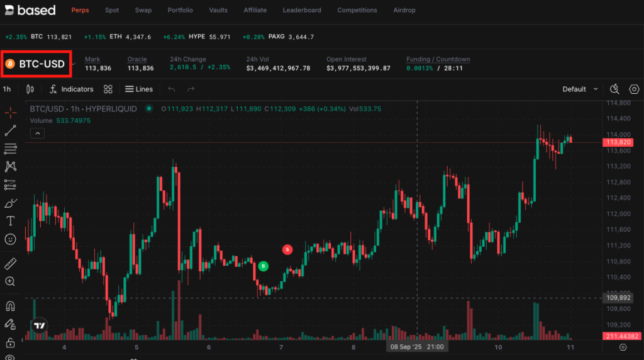The width and height of the screenshot is (644, 360).
Task: Open the quick search icon
Action: tap(614, 89)
